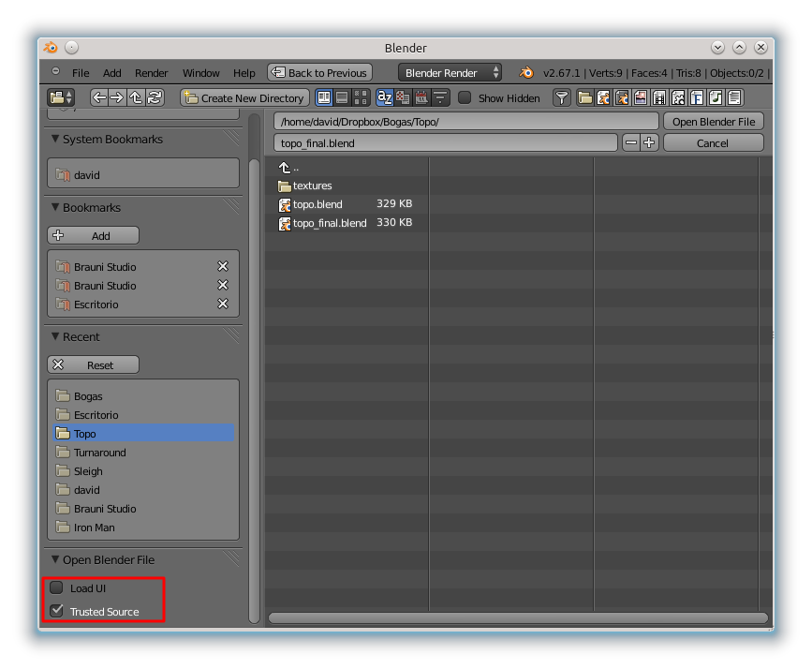Image resolution: width=812 pixels, height=669 pixels.
Task: Decrement the file name number
Action: coord(630,142)
